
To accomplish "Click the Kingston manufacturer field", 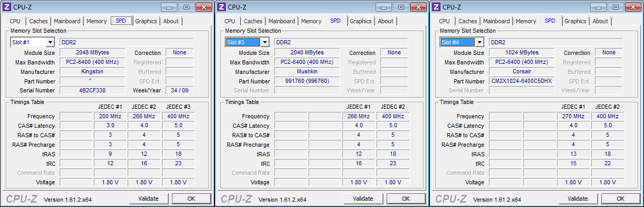I will pos(92,72).
